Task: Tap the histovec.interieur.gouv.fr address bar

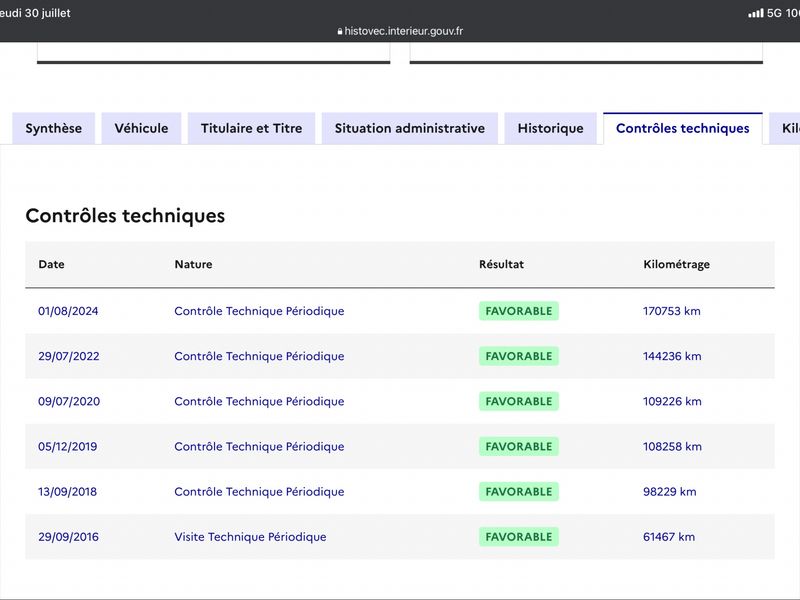Action: pos(400,31)
